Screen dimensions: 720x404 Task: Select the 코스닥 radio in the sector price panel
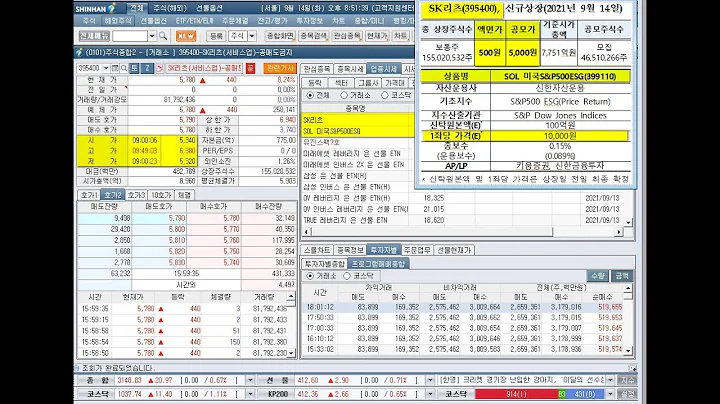coord(385,95)
